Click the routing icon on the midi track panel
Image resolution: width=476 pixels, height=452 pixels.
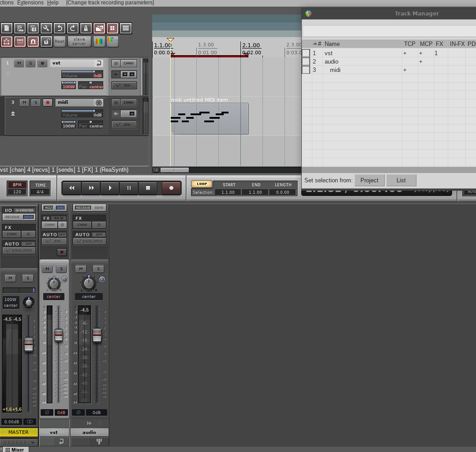pyautogui.click(x=116, y=113)
